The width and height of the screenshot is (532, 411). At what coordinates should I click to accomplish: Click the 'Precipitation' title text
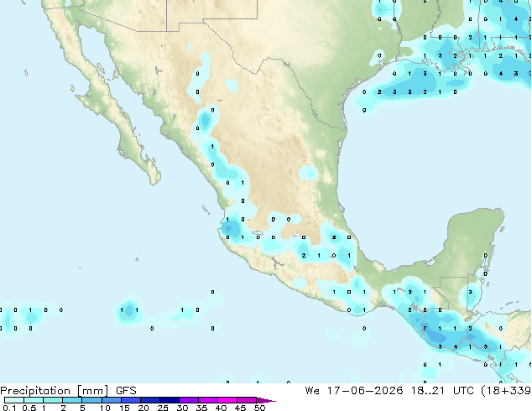click(37, 391)
